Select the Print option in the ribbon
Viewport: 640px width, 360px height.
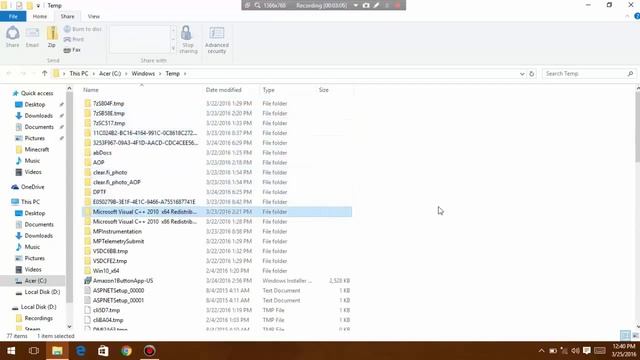(74, 39)
